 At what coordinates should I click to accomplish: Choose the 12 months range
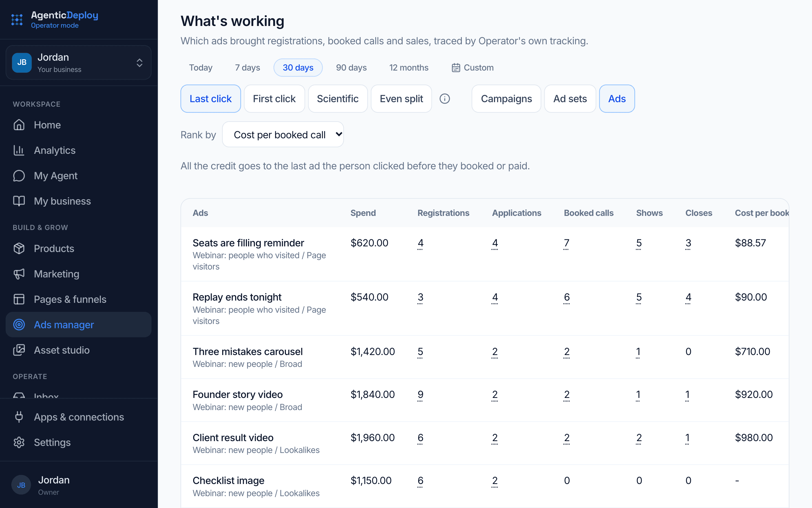click(x=409, y=67)
